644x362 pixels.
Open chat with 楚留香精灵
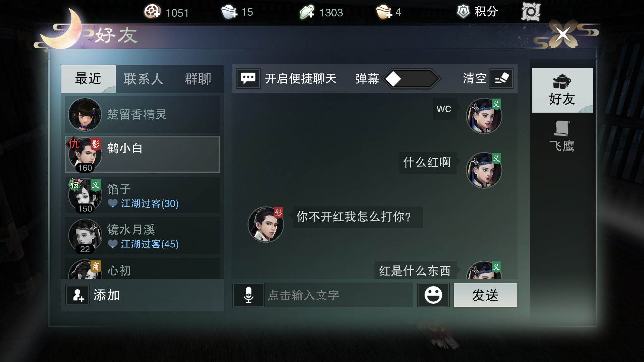point(143,115)
